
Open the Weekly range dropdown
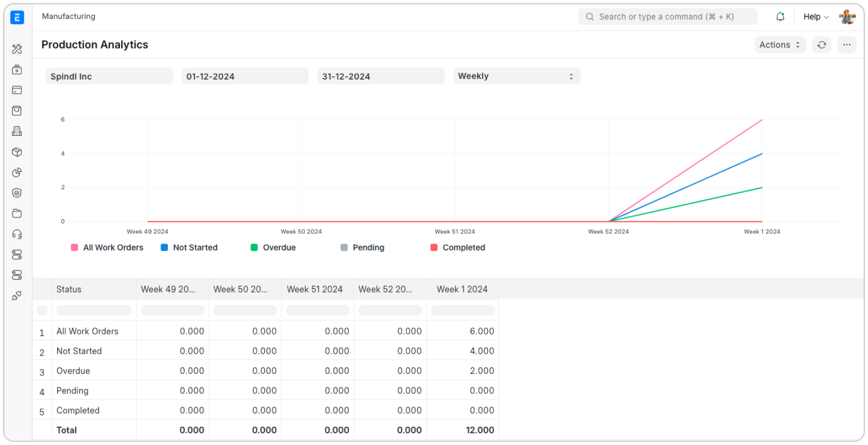pyautogui.click(x=516, y=76)
